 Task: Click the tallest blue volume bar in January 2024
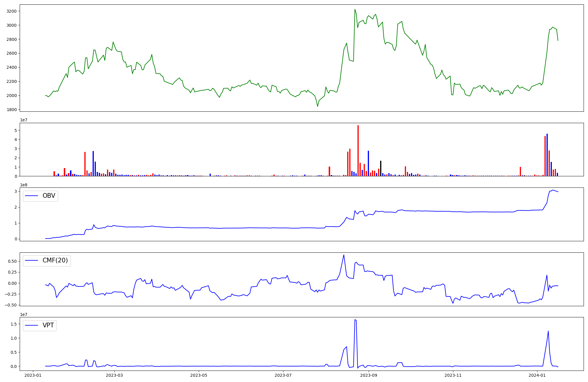(x=547, y=154)
